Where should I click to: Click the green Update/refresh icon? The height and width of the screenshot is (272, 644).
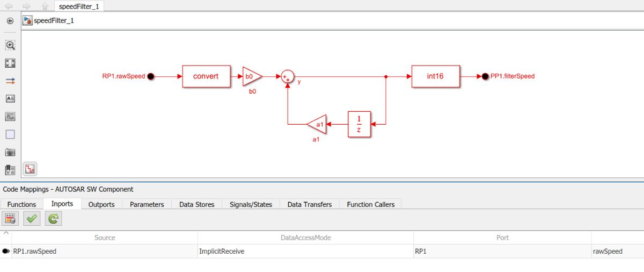(54, 218)
